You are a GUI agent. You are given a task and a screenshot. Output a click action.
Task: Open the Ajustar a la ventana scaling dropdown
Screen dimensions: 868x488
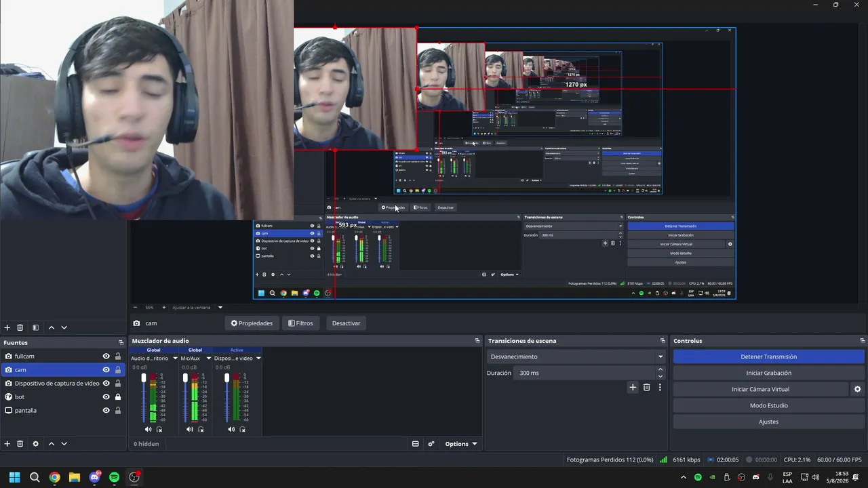(x=197, y=307)
